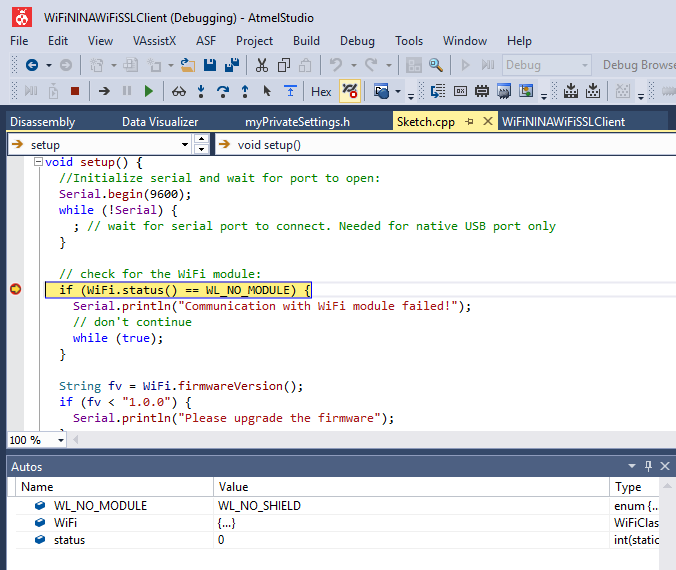
Task: Click the Navigate Backward arrow icon
Action: 32,65
